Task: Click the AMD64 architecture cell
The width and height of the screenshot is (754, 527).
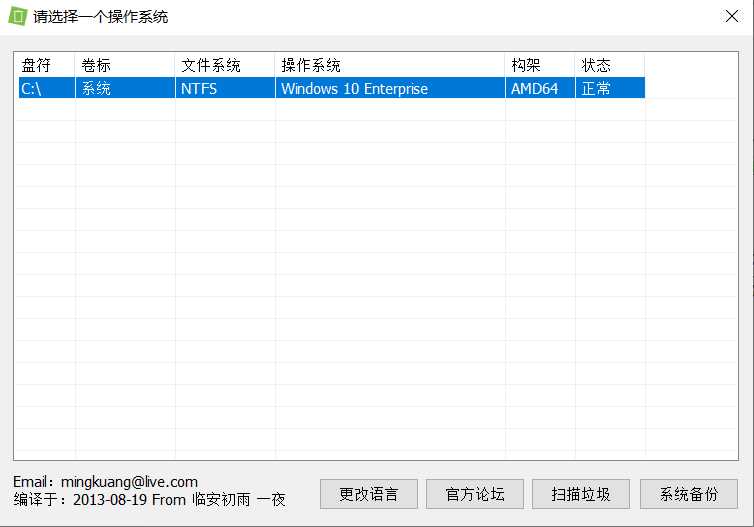Action: [x=540, y=88]
